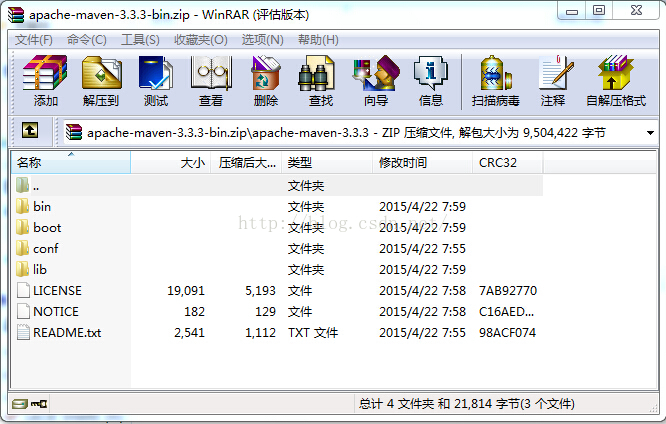This screenshot has width=666, height=424.
Task: Click conf modified time 2015/4/22 7:55
Action: pyautogui.click(x=422, y=249)
